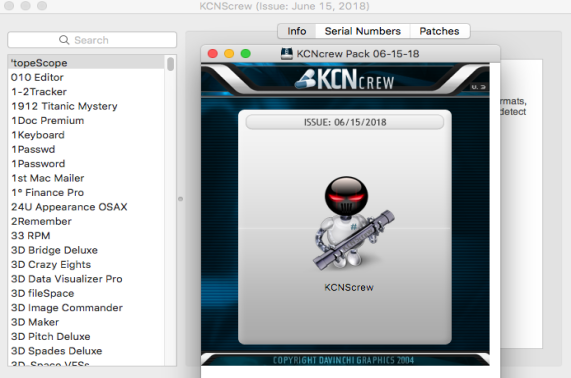Viewport: 571px width, 378px height.
Task: Click the ISSUE: 06/15/2018 bar
Action: pos(344,122)
